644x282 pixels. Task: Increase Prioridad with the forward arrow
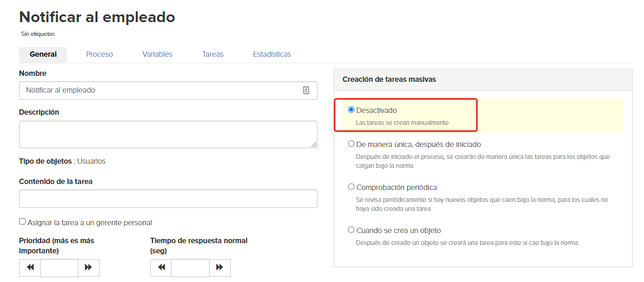click(x=88, y=268)
